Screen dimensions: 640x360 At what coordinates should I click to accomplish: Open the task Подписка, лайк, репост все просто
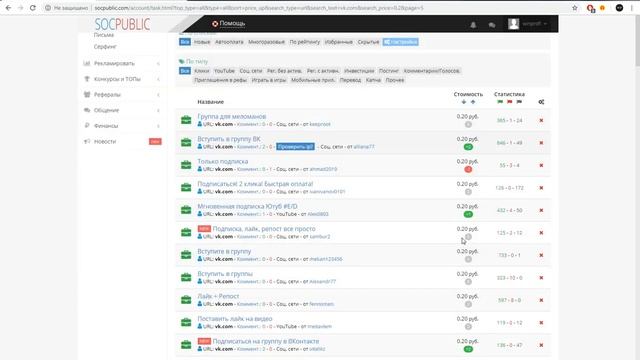click(x=264, y=229)
